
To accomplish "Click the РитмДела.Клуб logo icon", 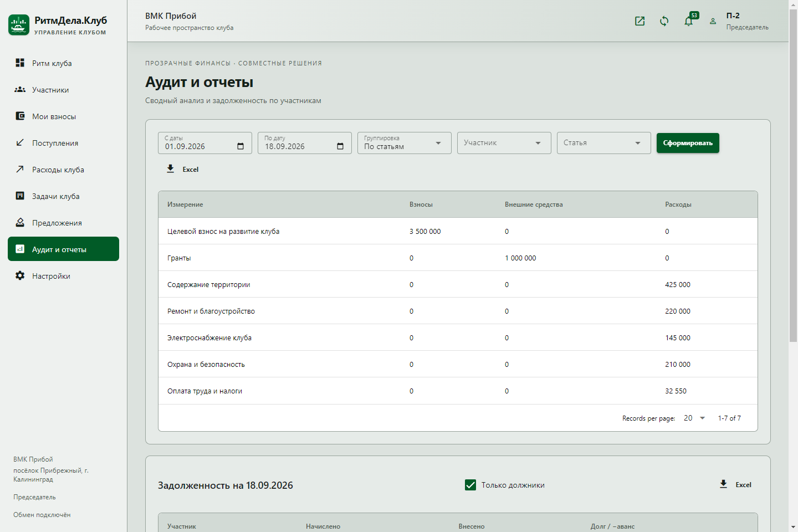I will click(19, 25).
